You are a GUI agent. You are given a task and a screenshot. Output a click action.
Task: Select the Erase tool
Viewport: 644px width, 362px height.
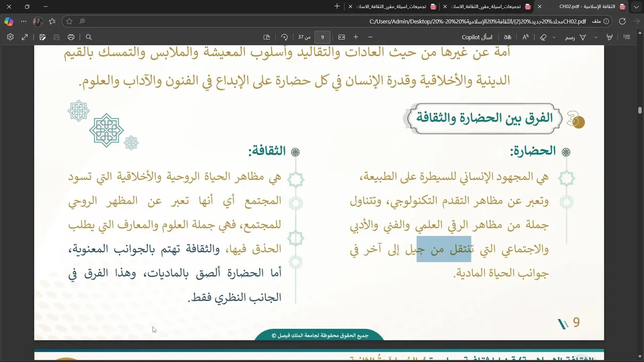point(543,37)
